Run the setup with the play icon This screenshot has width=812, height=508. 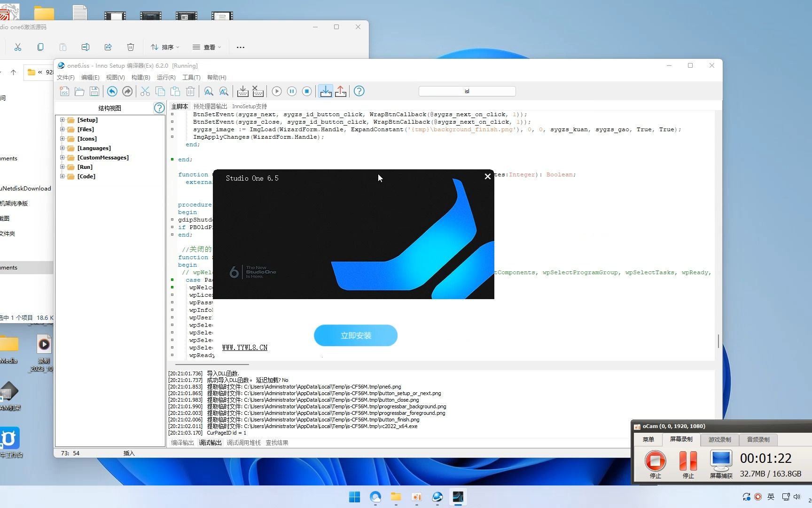click(277, 91)
